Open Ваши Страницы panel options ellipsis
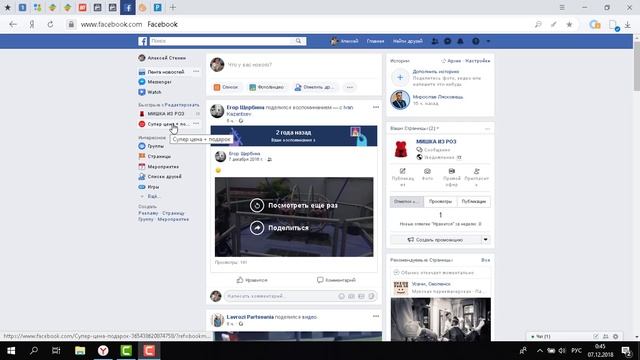640x360 pixels. click(x=487, y=129)
